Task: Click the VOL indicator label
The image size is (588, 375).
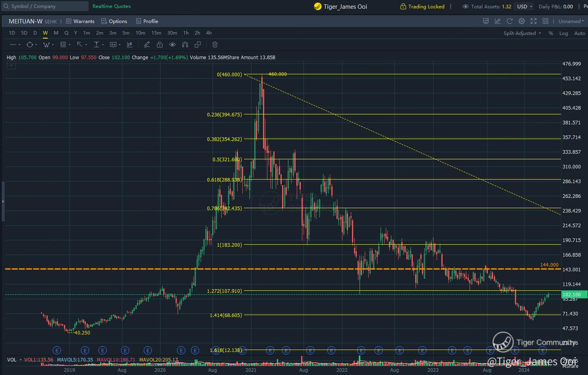Action: point(12,360)
